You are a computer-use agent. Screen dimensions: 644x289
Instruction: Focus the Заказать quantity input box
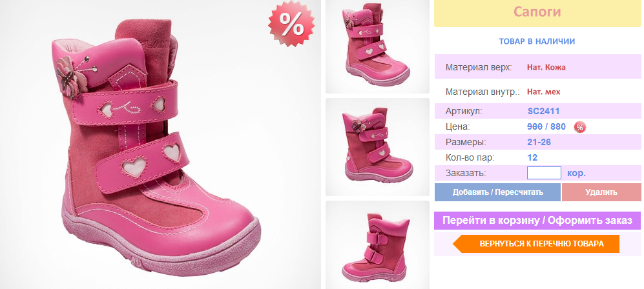(x=544, y=173)
